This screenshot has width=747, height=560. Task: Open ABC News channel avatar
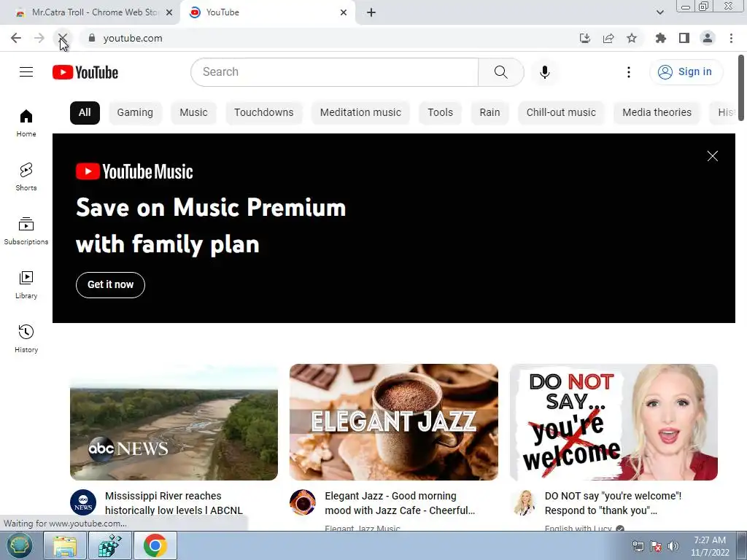pos(83,502)
